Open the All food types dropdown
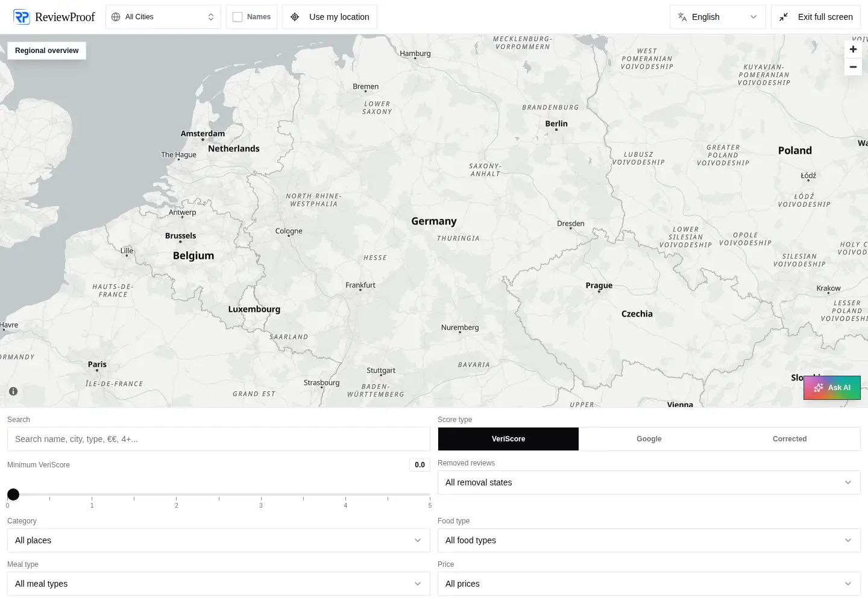 pos(649,540)
